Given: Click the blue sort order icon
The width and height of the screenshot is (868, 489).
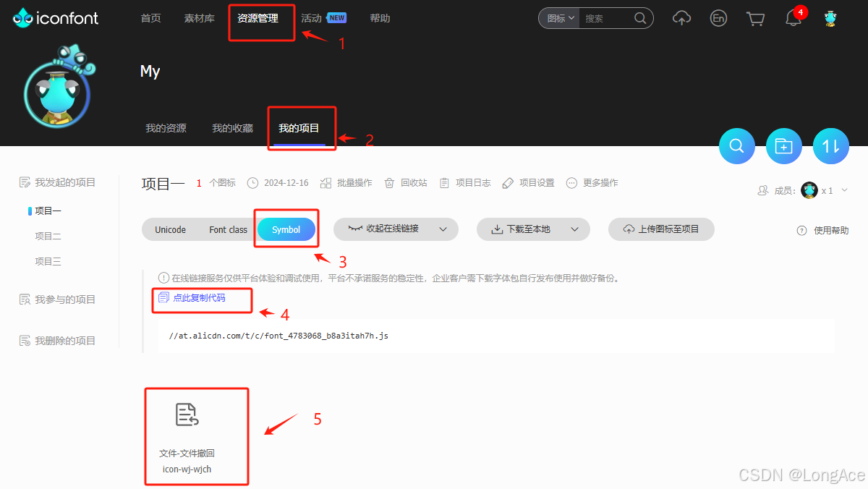Looking at the screenshot, I should pyautogui.click(x=830, y=145).
